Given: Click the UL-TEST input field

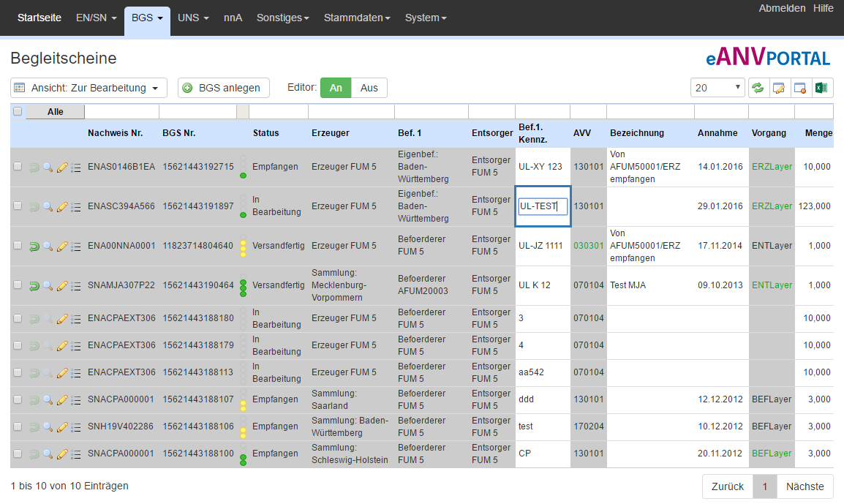Looking at the screenshot, I should [543, 206].
